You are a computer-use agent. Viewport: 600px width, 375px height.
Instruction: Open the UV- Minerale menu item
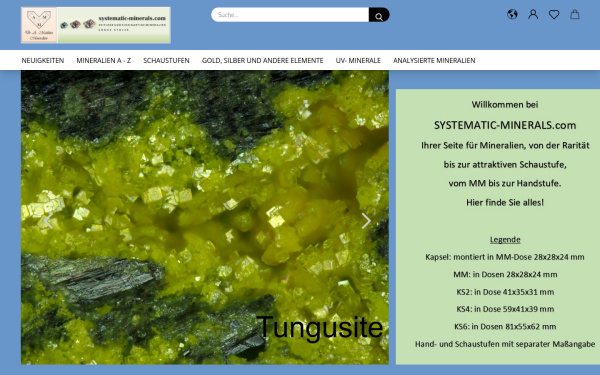[358, 60]
